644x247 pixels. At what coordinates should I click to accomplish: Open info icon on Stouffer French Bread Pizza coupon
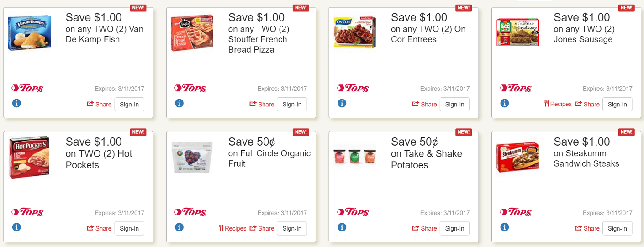[179, 103]
